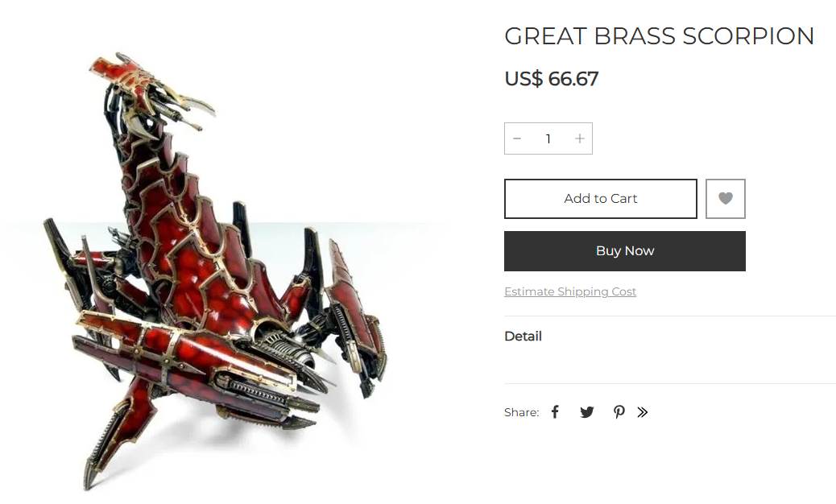Screen dimensions: 836x504
Task: Share product on Twitter
Action: click(x=587, y=412)
